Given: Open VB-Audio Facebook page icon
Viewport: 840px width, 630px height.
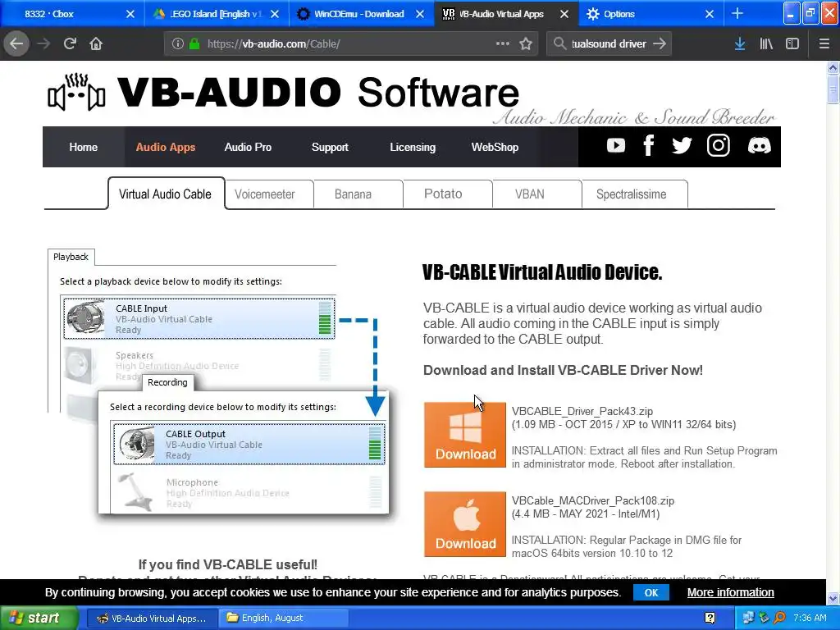Looking at the screenshot, I should 649,146.
